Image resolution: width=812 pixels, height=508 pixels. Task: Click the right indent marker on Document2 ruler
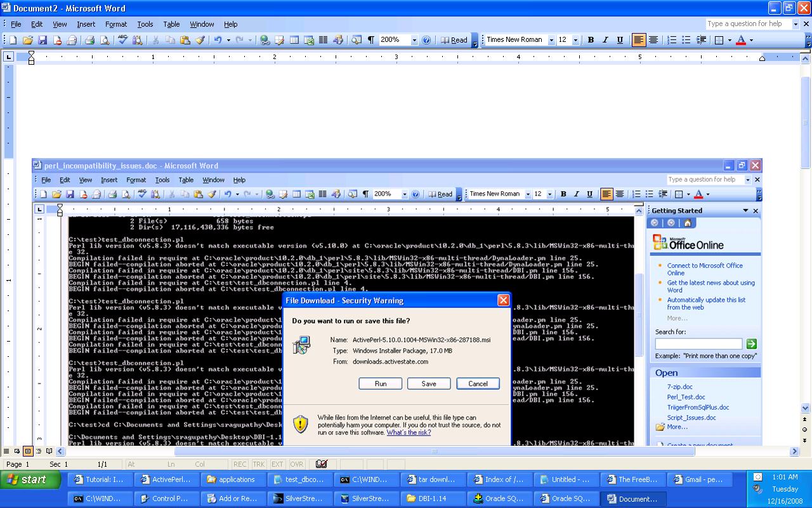[763, 59]
